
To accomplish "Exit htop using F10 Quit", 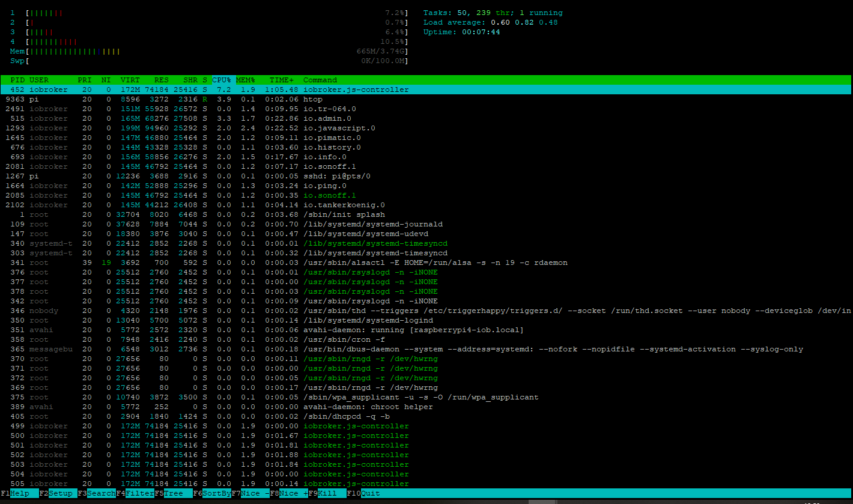I will (x=363, y=493).
